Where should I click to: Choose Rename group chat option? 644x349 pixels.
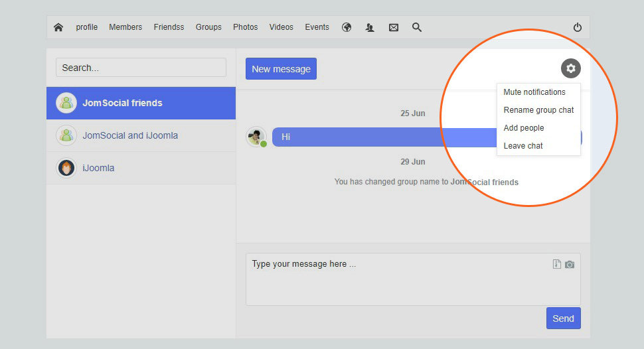pos(538,110)
